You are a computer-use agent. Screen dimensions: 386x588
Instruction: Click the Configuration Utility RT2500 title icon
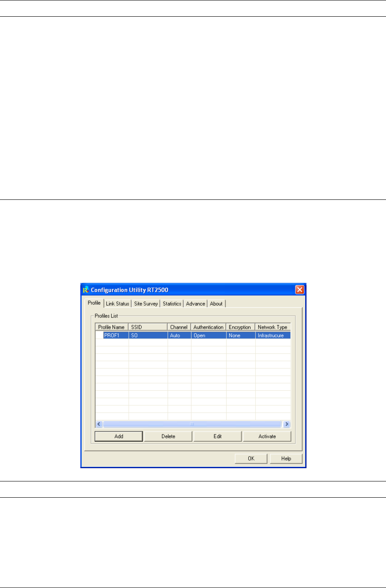click(x=85, y=290)
